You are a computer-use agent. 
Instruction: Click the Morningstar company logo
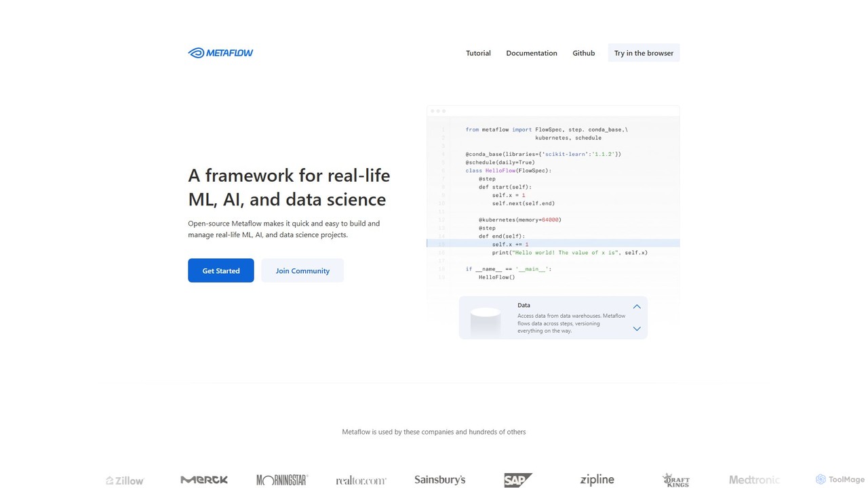coord(282,481)
